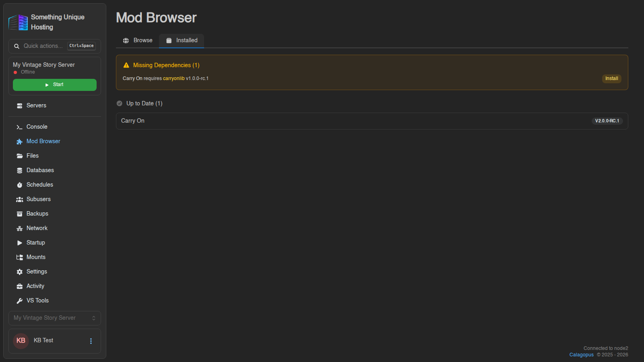The image size is (644, 362).
Task: Click the Backups label in sidebar
Action: tap(37, 214)
